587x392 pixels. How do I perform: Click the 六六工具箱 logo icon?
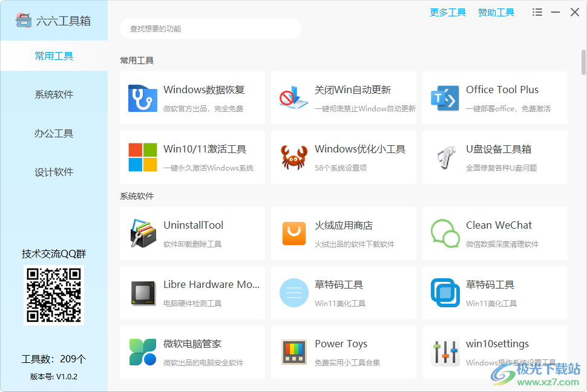pyautogui.click(x=23, y=20)
